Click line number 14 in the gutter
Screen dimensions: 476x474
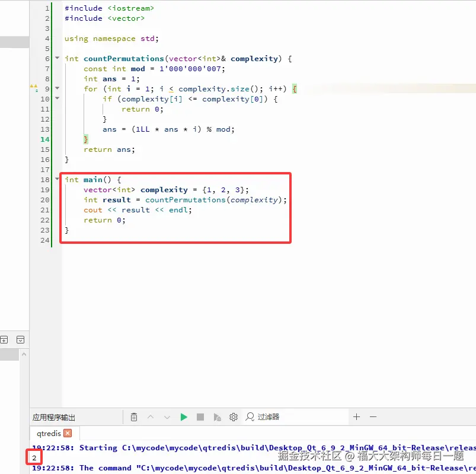pos(45,139)
